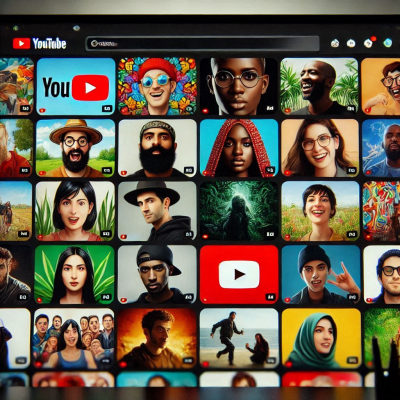The image size is (400, 400).
Task: Click red channel dot on red beanie sunglasses thumbnail
Action: pyautogui.click(x=124, y=110)
